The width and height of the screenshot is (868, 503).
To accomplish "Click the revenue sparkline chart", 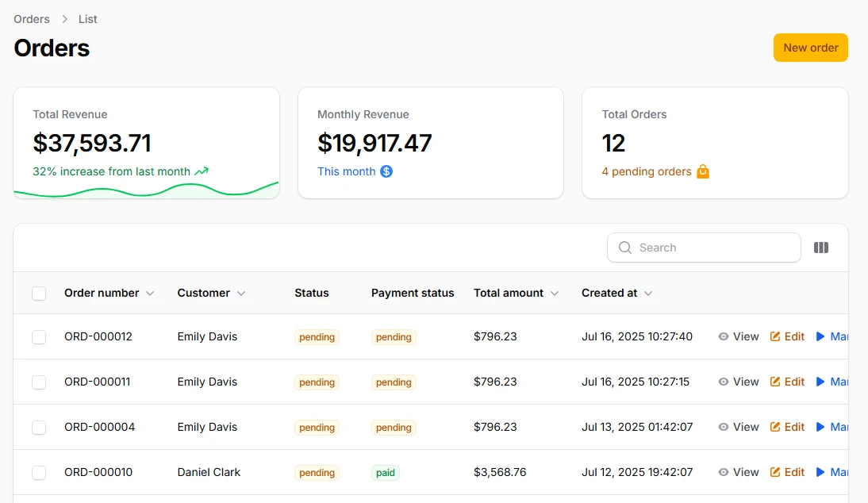I will tap(146, 190).
